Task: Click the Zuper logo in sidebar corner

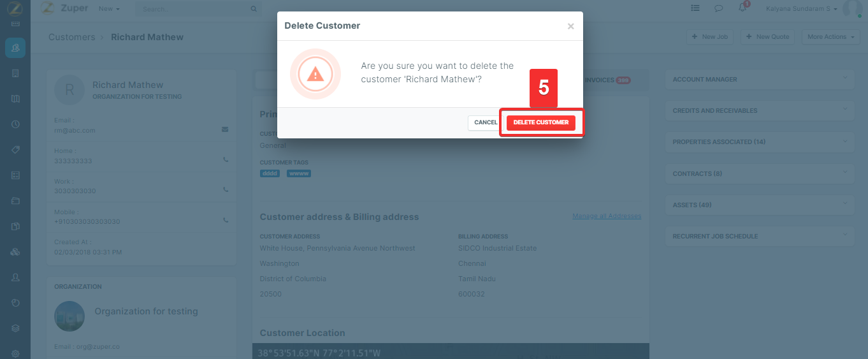Action: click(15, 9)
